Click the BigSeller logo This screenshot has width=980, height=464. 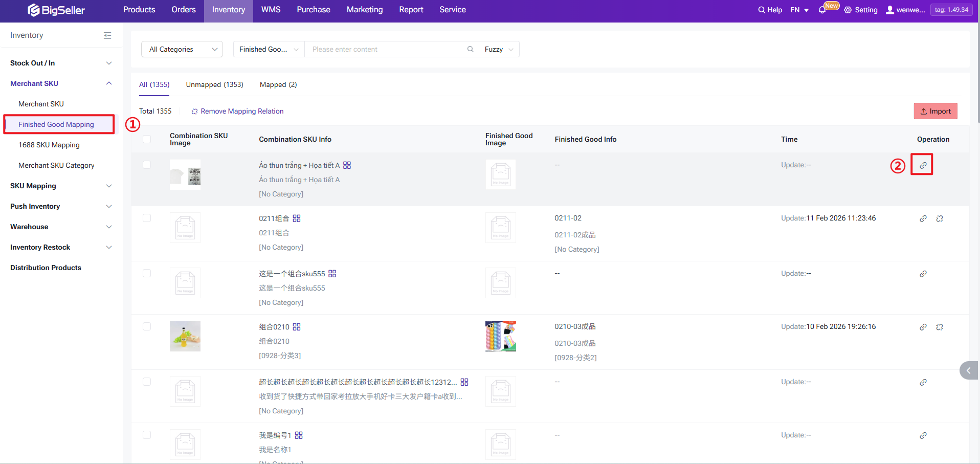click(x=56, y=10)
